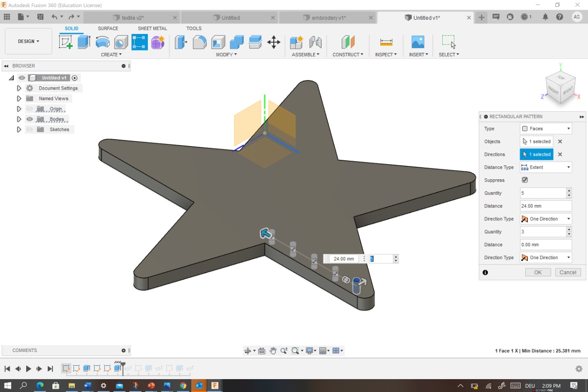Click the Construct plane icon
588x392 pixels.
(348, 42)
